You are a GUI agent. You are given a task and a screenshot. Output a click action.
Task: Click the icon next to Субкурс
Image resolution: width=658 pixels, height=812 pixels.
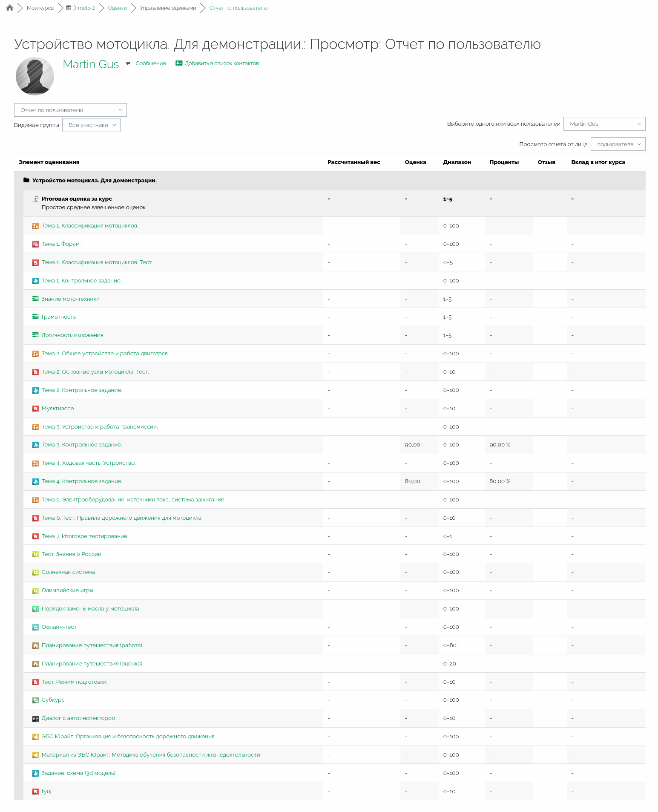36,700
